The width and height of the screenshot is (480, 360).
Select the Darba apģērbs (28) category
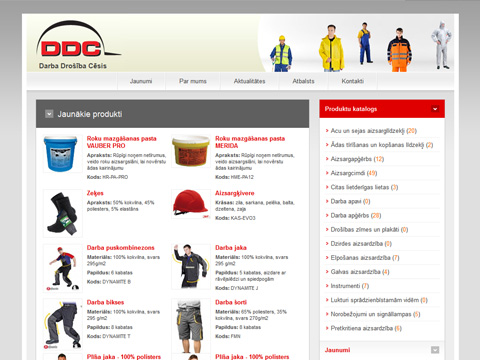(356, 216)
